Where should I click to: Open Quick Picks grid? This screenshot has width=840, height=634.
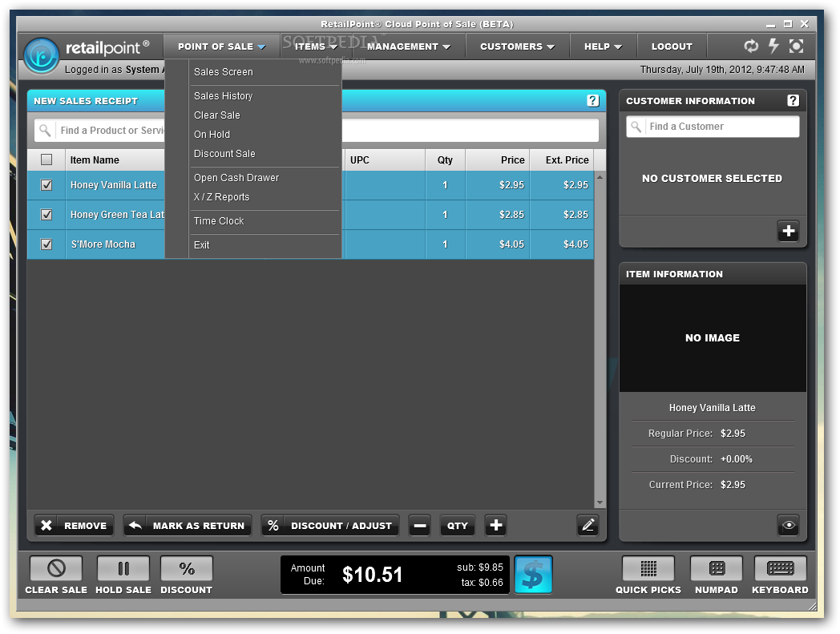(648, 568)
